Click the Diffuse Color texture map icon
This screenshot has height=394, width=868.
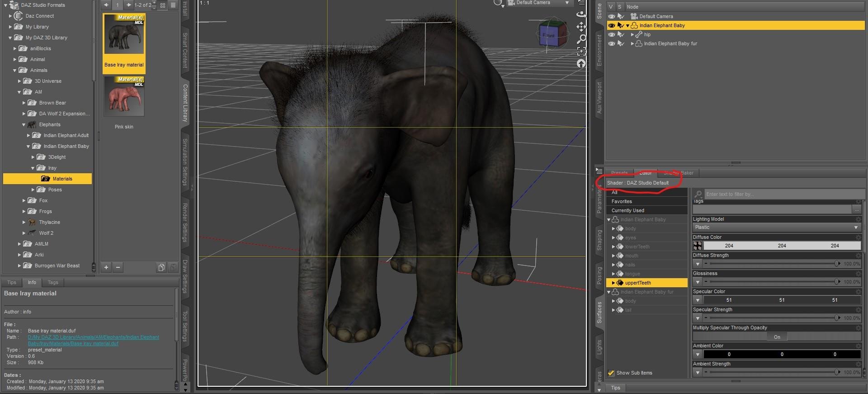point(698,246)
